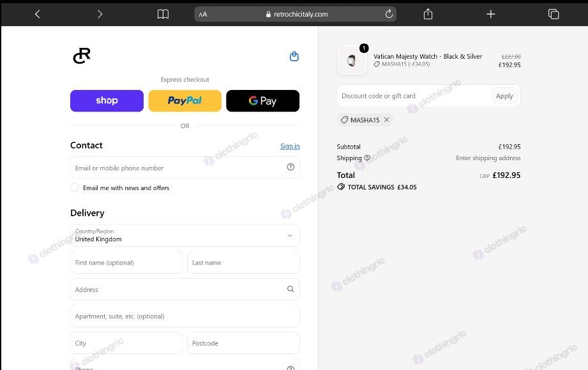Screen dimensions: 588x370
Task: Go back using the browser back arrow
Action: [37, 14]
